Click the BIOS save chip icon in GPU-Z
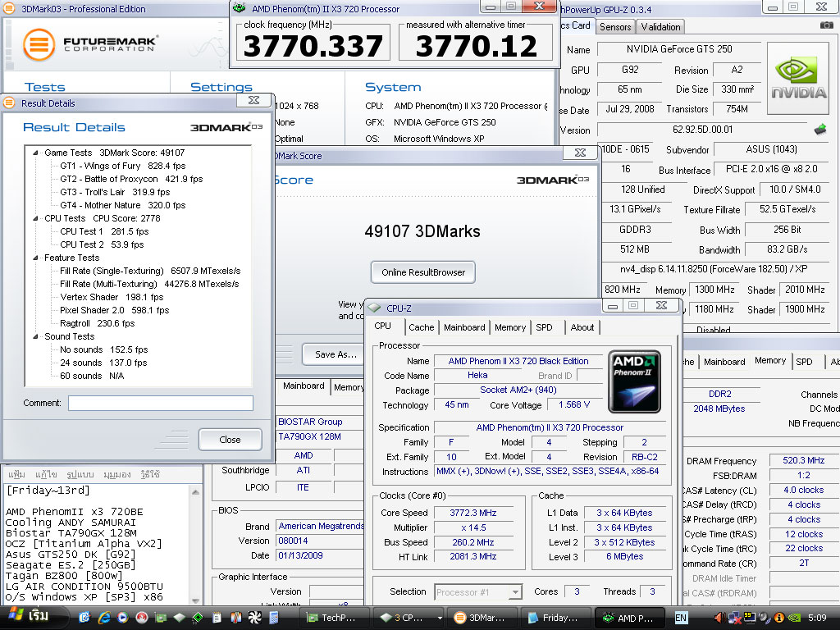Viewport: 840px width, 630px height. pos(819,130)
